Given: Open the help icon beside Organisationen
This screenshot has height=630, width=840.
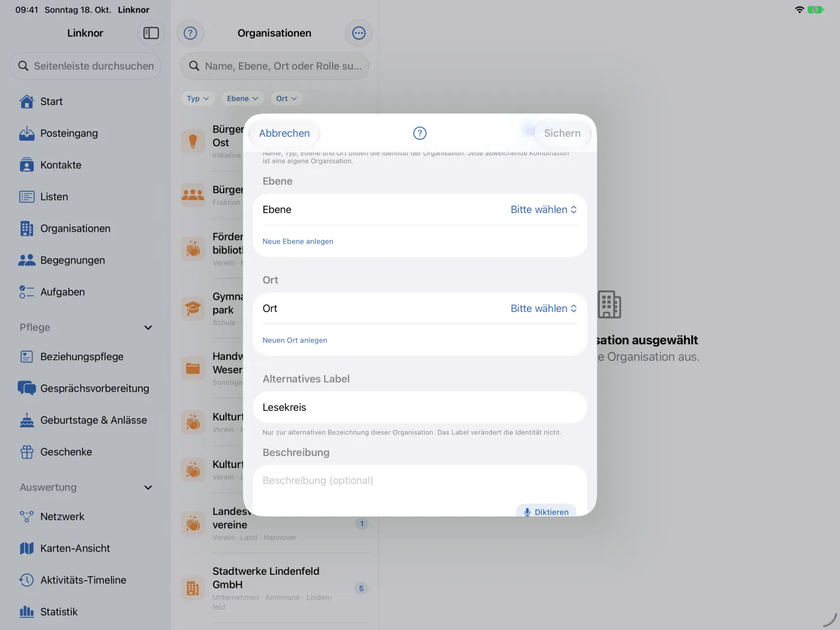Looking at the screenshot, I should click(x=190, y=33).
